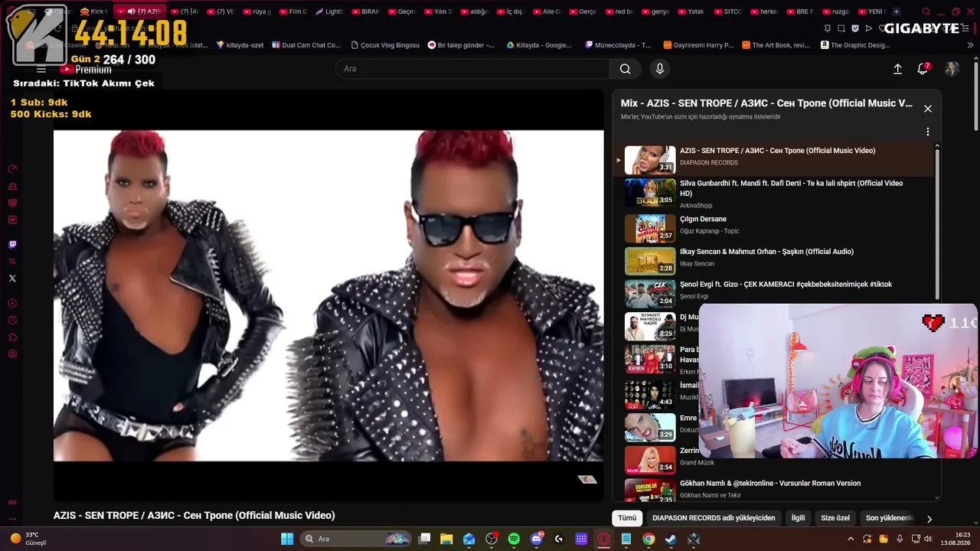The image size is (980, 551).
Task: Close the Mix playlist panel
Action: (x=928, y=109)
